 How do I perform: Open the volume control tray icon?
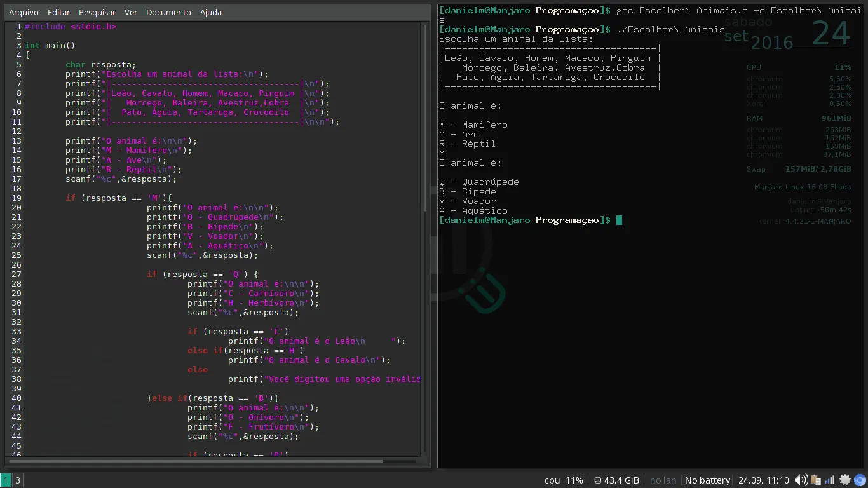pyautogui.click(x=801, y=480)
